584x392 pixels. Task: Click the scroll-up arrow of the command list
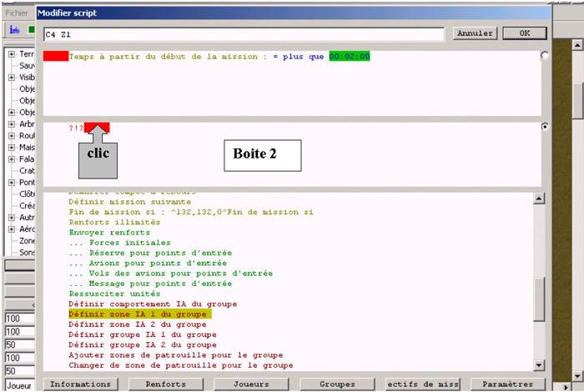tap(538, 199)
